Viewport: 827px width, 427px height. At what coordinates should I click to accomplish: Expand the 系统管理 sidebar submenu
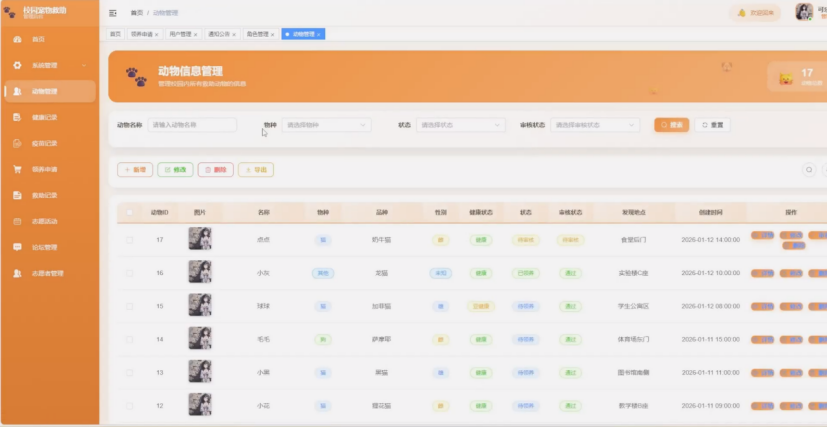pos(50,65)
